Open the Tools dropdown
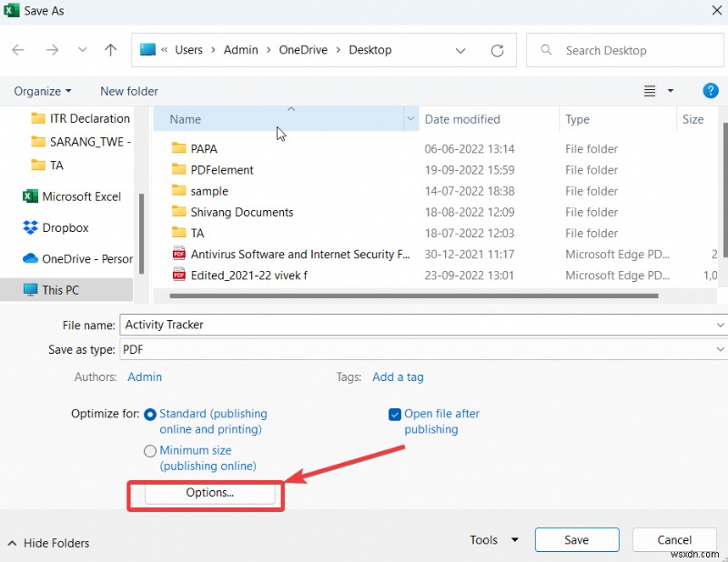The image size is (728, 562). [492, 539]
